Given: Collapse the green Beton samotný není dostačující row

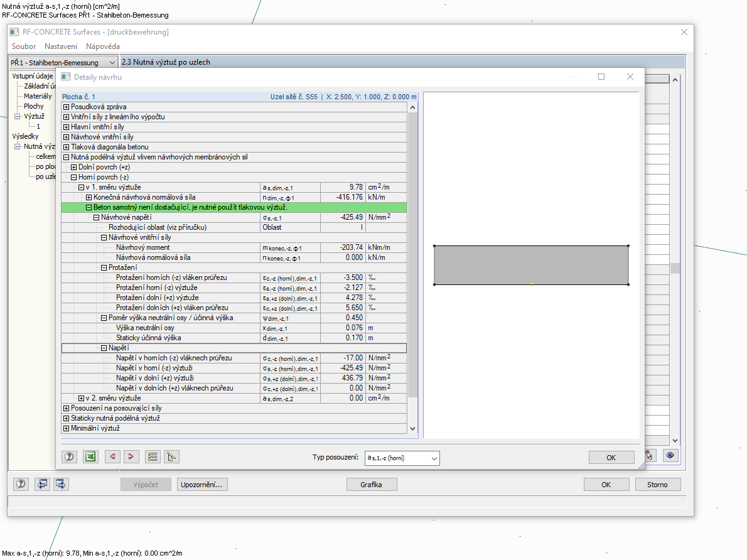Looking at the screenshot, I should pos(89,207).
